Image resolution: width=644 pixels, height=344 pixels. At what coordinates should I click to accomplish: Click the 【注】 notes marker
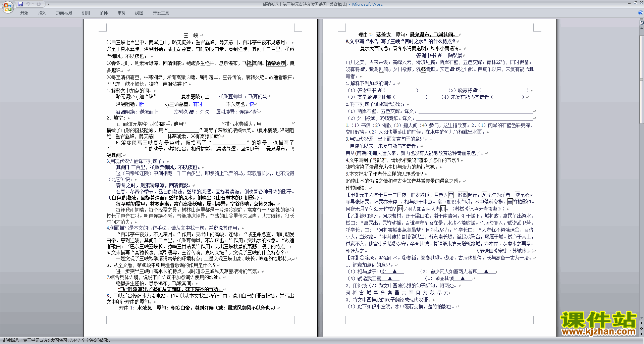click(352, 258)
